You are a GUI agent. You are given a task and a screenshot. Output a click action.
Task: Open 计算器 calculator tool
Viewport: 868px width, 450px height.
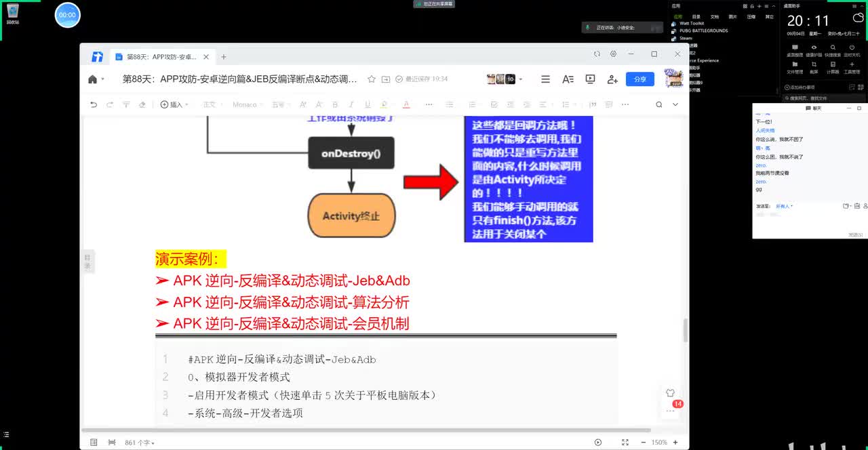point(833,68)
